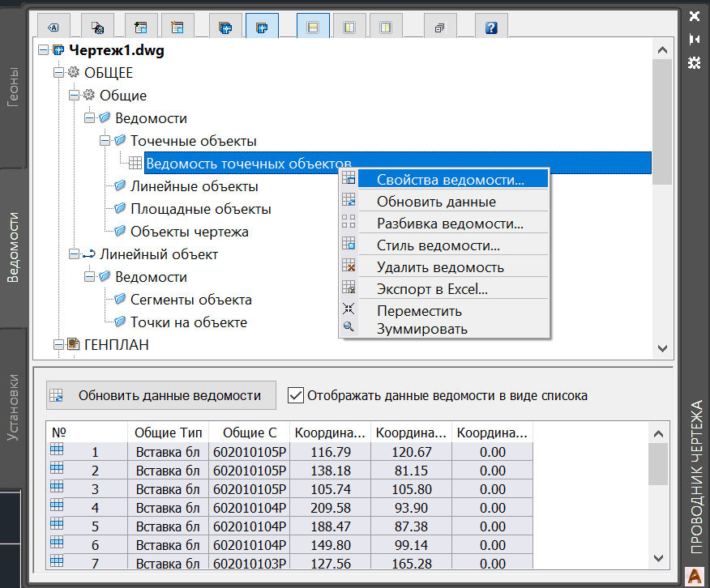Image resolution: width=710 pixels, height=588 pixels.
Task: Select the horizontal split layout toolbar icon
Action: click(x=312, y=28)
